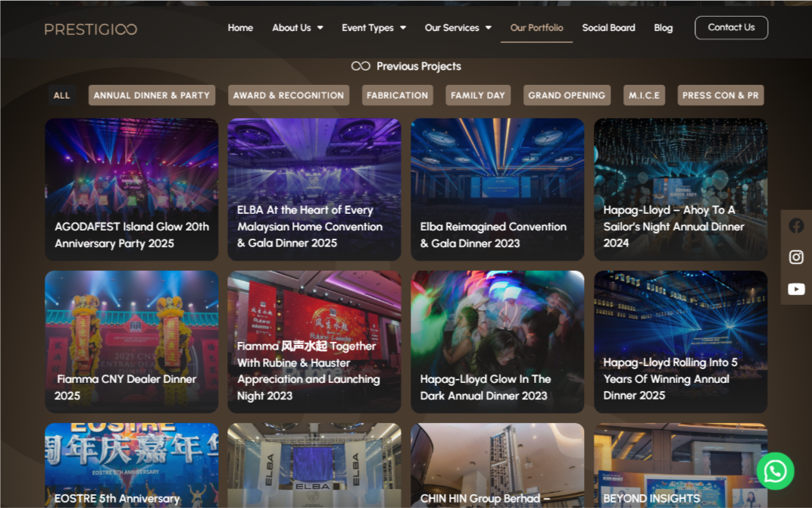Viewport: 812px width, 508px height.
Task: Open AGODAFEST Island Glow 20th Anniversary project
Action: click(x=131, y=190)
